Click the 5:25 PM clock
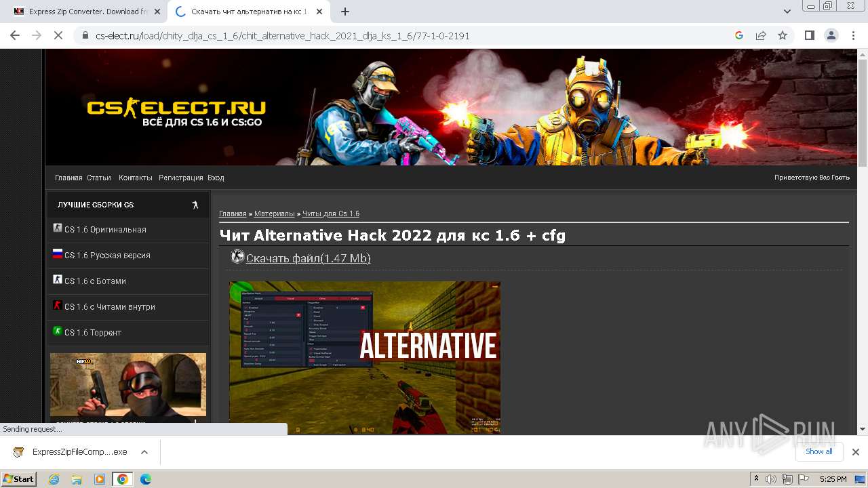The width and height of the screenshot is (868, 488). point(833,479)
